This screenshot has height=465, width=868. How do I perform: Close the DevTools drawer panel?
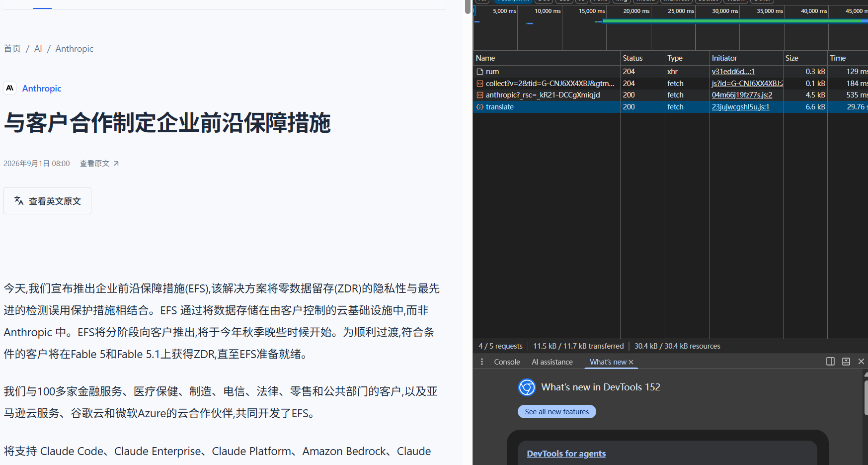click(x=861, y=362)
